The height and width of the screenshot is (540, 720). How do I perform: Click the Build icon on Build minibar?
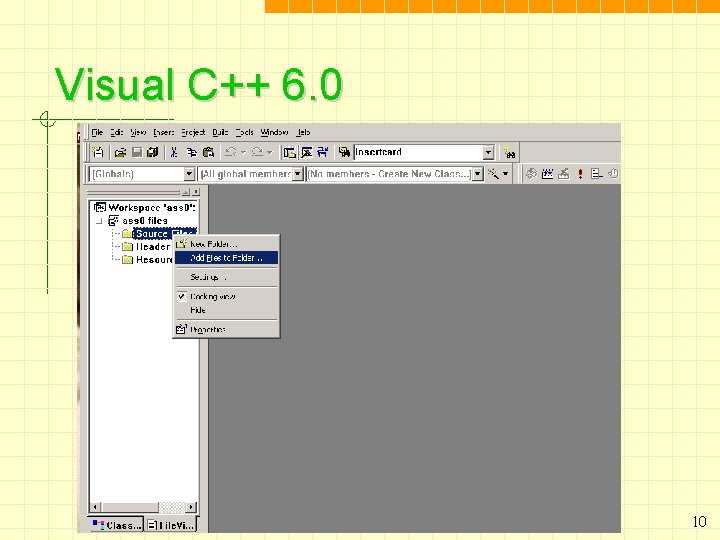tap(547, 174)
